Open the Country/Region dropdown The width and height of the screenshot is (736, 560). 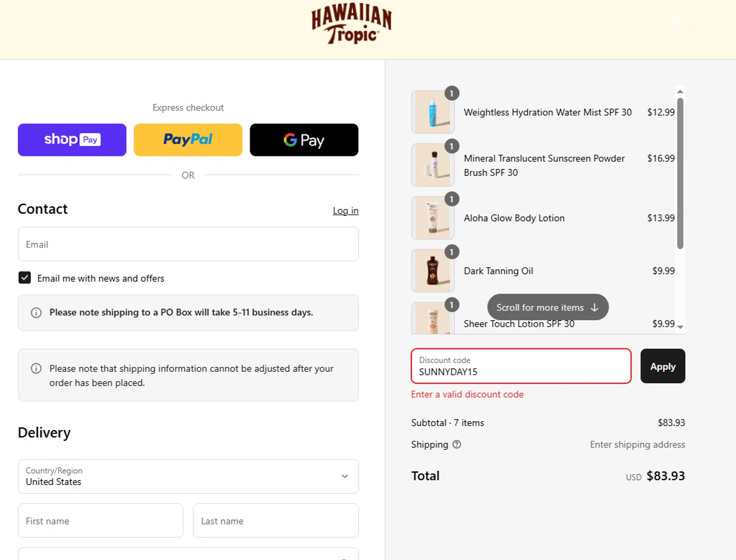click(188, 476)
